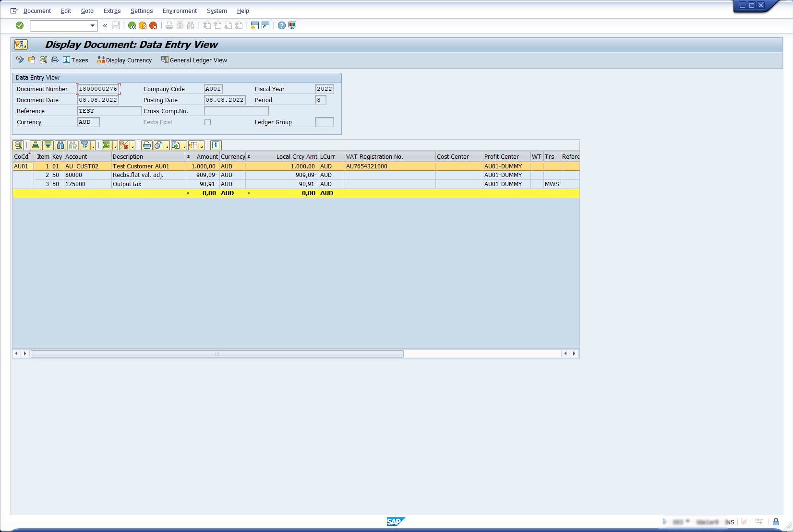Click the Customize Local Layout monitor icon

click(x=292, y=25)
